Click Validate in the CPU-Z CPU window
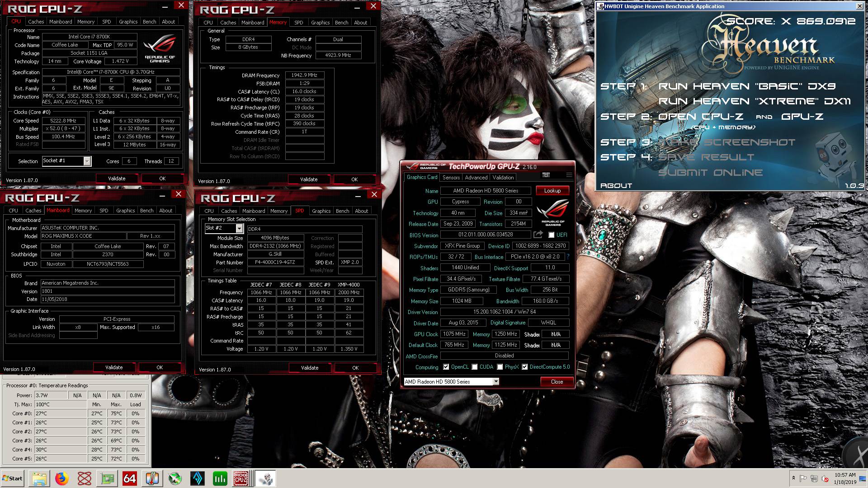 117,178
